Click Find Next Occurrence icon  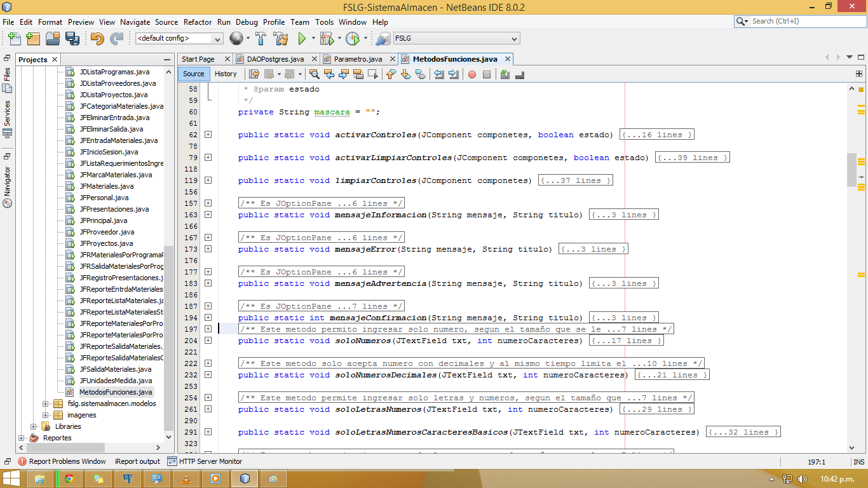click(344, 74)
